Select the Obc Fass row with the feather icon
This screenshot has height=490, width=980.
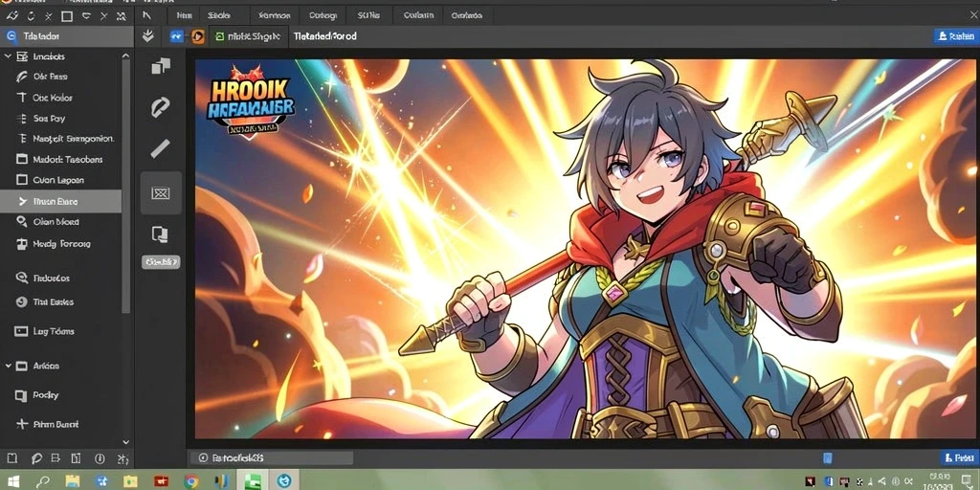pyautogui.click(x=62, y=77)
